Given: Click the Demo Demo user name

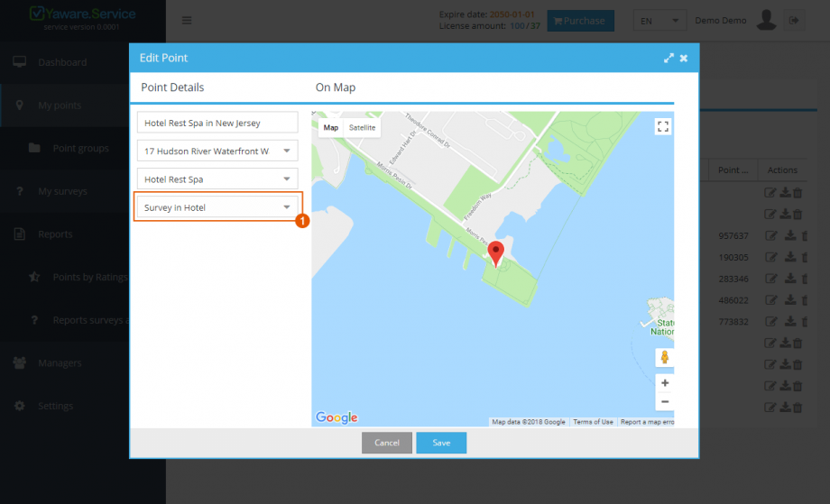Looking at the screenshot, I should click(721, 21).
